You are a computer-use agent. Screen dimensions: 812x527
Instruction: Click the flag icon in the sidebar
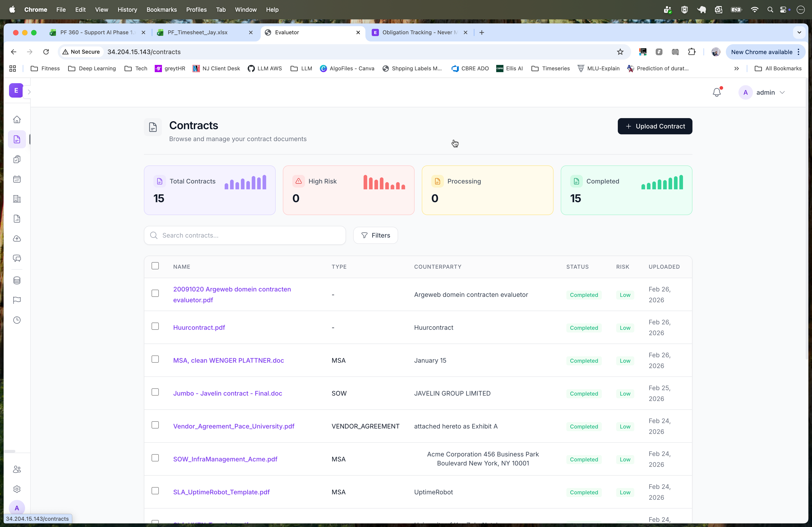point(17,300)
